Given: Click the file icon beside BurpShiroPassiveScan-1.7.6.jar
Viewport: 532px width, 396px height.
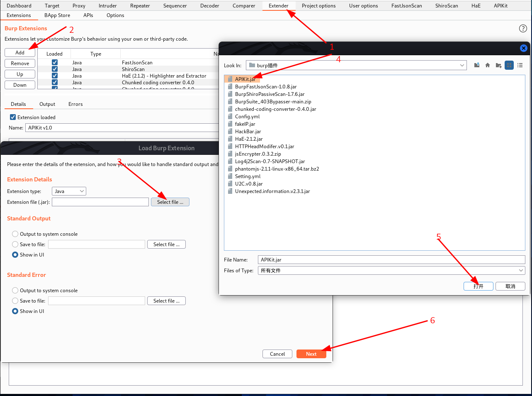Looking at the screenshot, I should [230, 94].
